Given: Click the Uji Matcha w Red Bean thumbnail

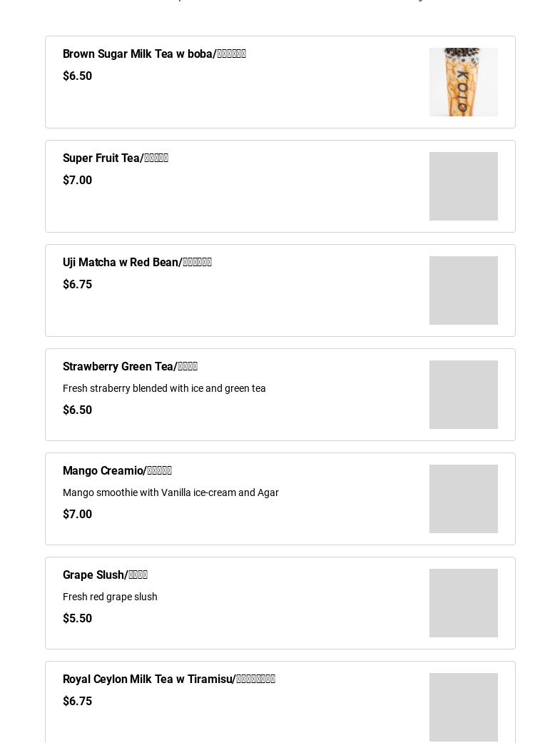Looking at the screenshot, I should click(463, 290).
